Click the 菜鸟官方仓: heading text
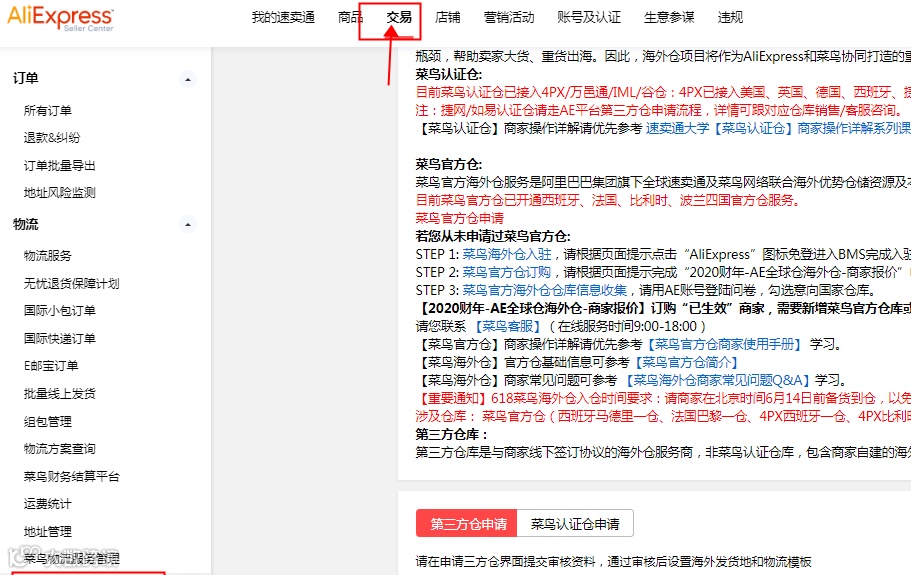Image resolution: width=911 pixels, height=575 pixels. (449, 164)
